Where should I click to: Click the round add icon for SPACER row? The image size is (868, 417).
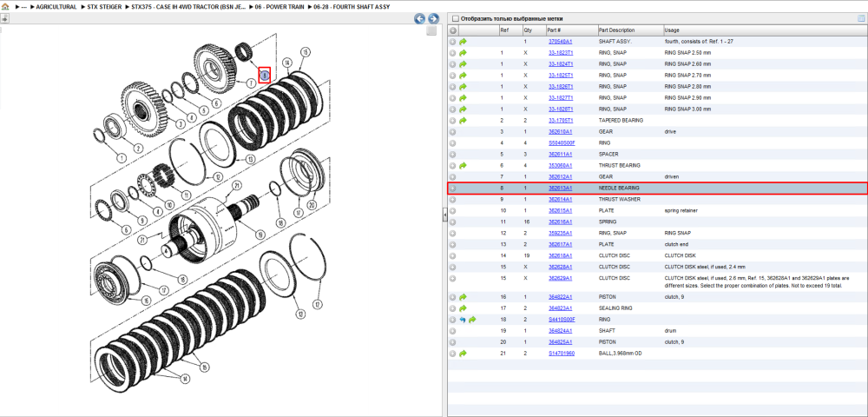pyautogui.click(x=453, y=154)
